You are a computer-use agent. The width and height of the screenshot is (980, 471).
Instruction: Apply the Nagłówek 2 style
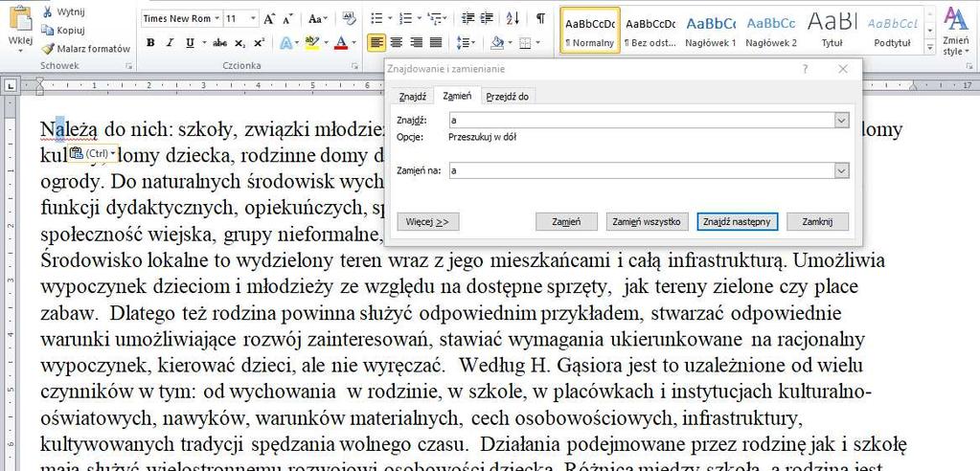click(771, 31)
